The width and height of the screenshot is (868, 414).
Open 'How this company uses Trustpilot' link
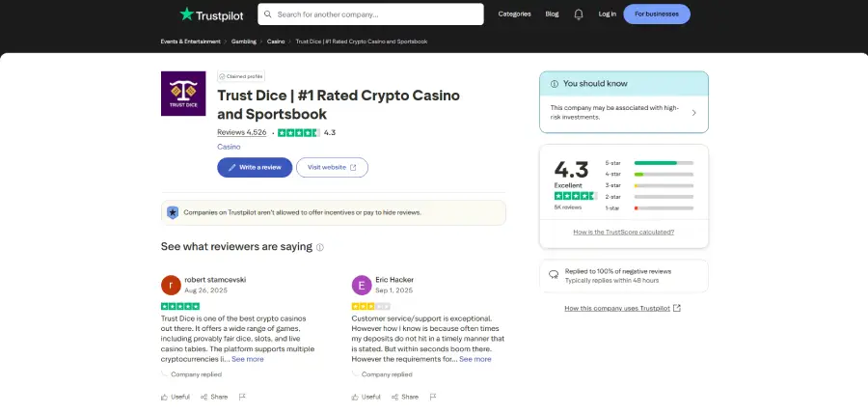click(x=623, y=308)
